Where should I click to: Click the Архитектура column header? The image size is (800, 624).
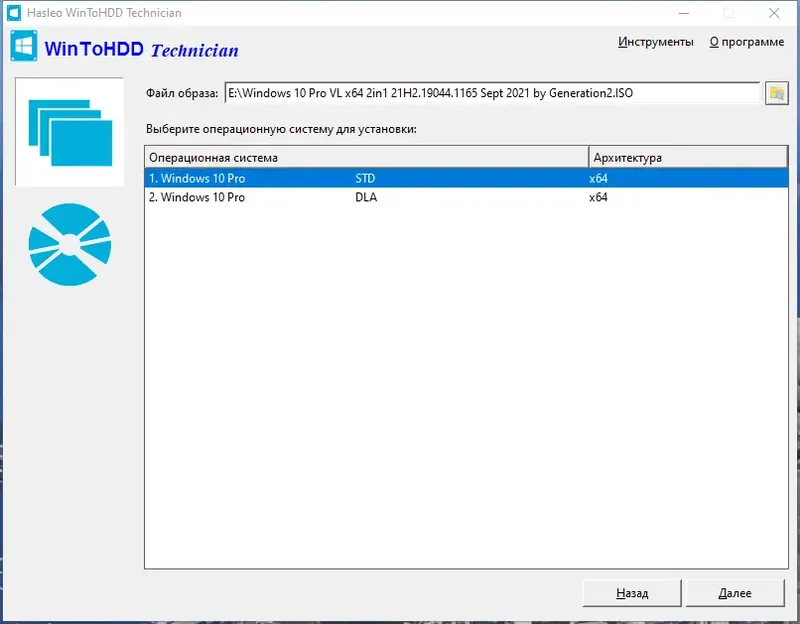(688, 158)
